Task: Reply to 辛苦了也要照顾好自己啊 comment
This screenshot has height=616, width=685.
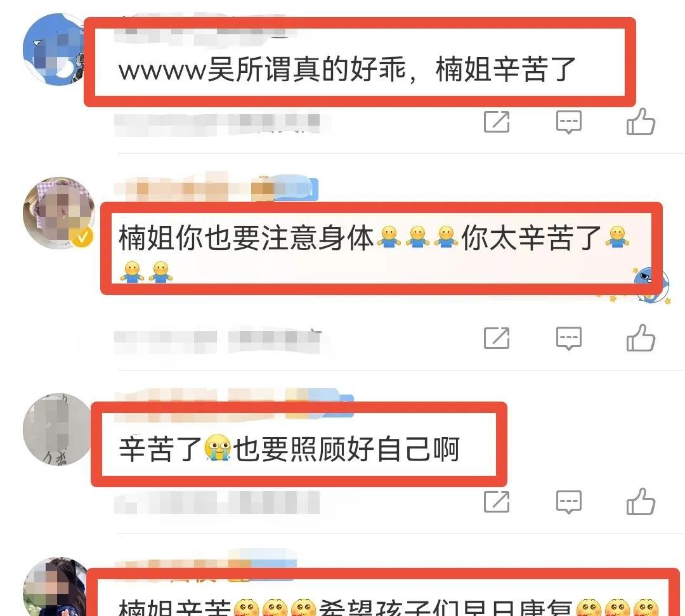Action: point(569,502)
